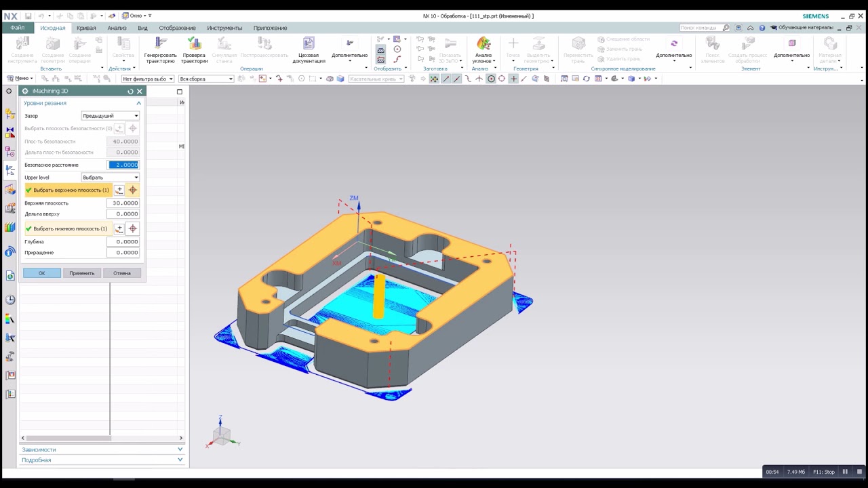The width and height of the screenshot is (868, 488).
Task: Click the Применить (Apply) button
Action: click(81, 273)
